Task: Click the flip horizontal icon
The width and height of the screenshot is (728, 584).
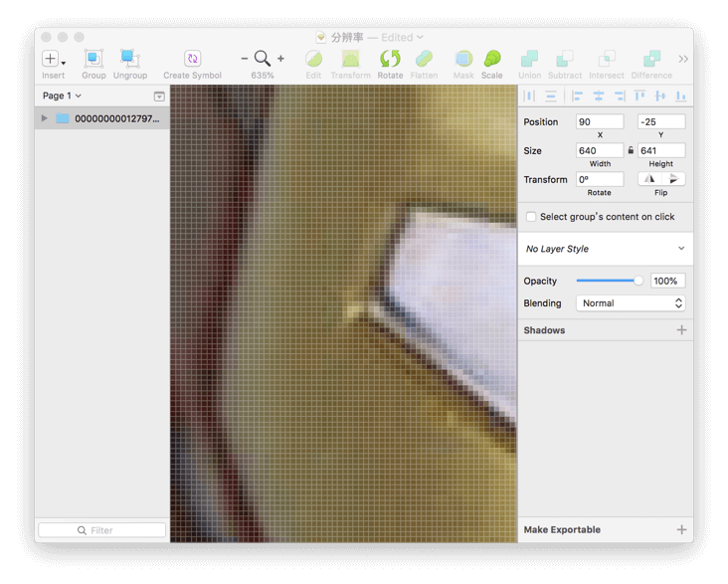Action: (x=649, y=179)
